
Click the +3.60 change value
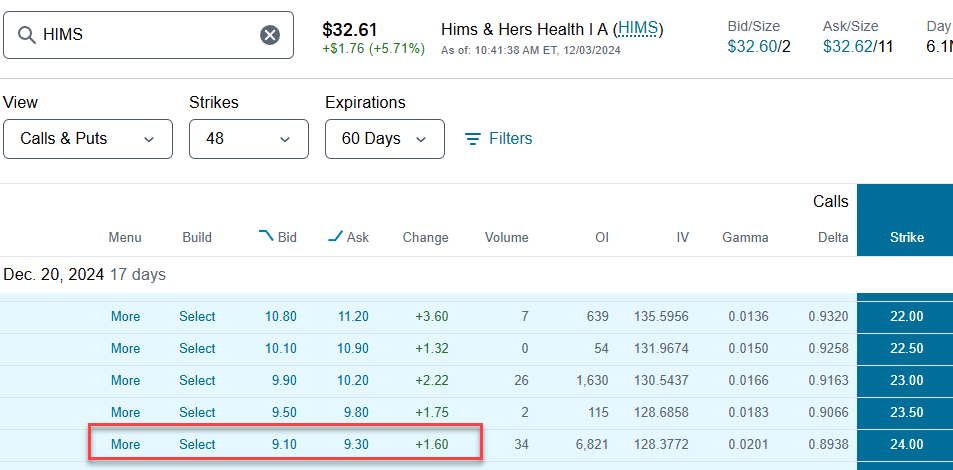click(432, 317)
